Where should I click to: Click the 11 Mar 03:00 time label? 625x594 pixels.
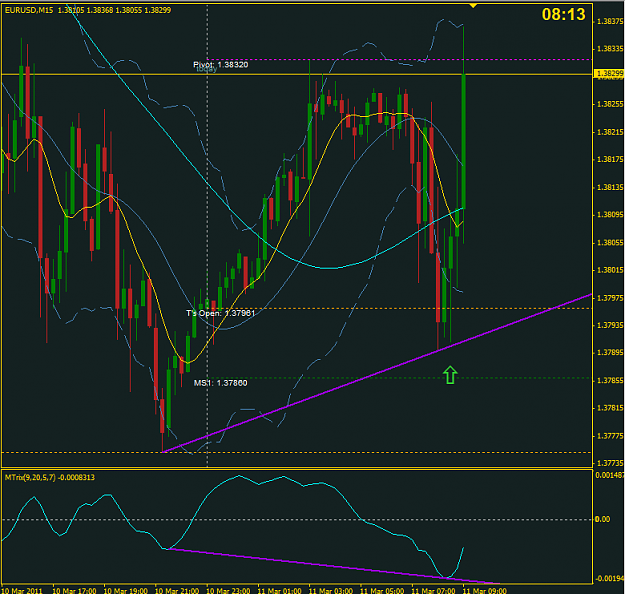(330, 590)
